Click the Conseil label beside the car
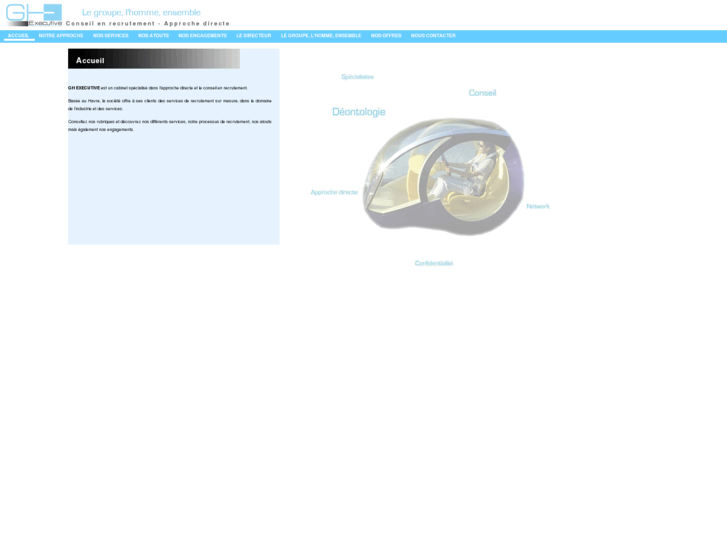 tap(482, 93)
